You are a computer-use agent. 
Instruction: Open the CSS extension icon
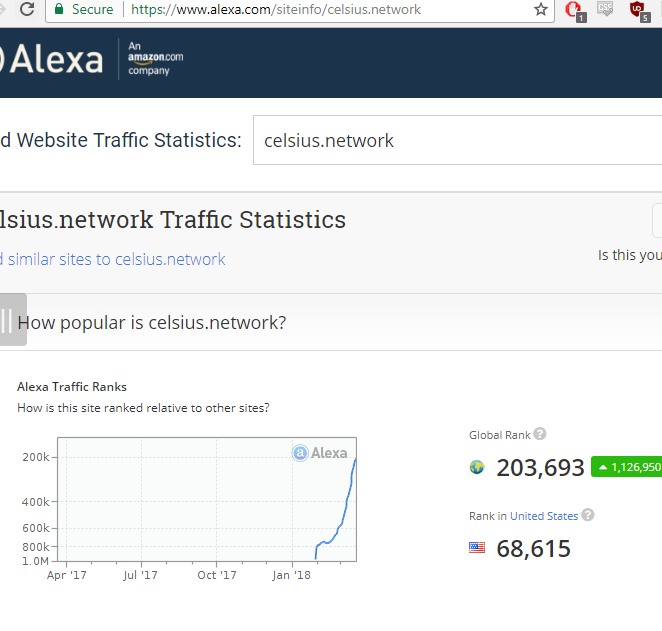605,9
